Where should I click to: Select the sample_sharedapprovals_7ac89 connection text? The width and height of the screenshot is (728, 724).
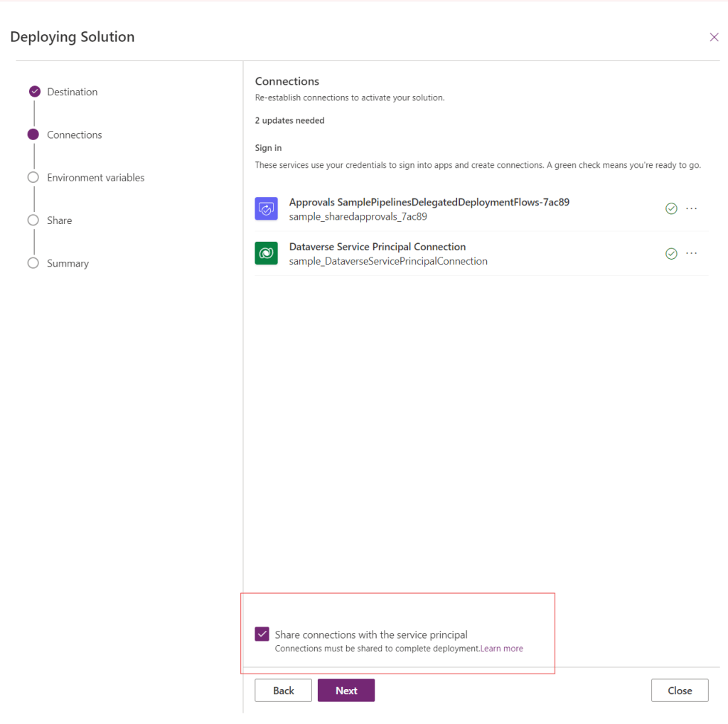(x=358, y=217)
